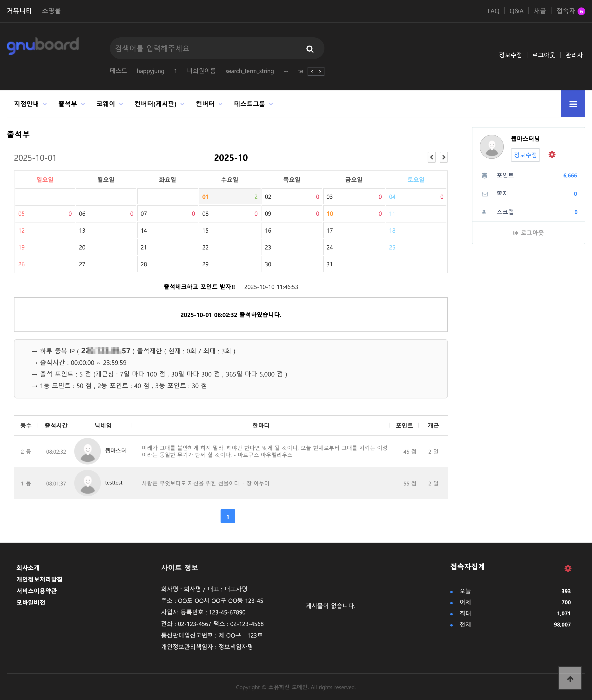Open 쪽지 via the envelope icon
Image resolution: width=592 pixels, height=700 pixels.
coord(484,194)
